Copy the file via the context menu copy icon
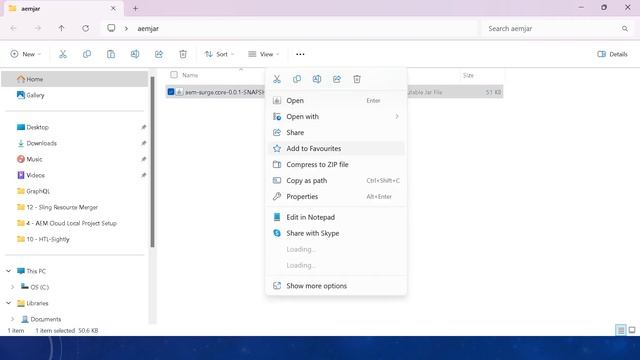Image resolution: width=640 pixels, height=360 pixels. point(297,79)
